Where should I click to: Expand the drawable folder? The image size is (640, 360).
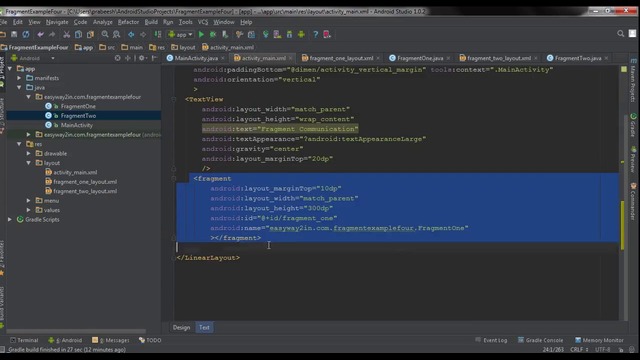coord(29,153)
